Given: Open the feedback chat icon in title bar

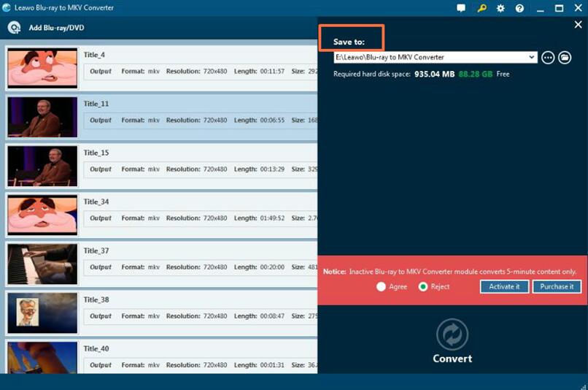Looking at the screenshot, I should [461, 8].
